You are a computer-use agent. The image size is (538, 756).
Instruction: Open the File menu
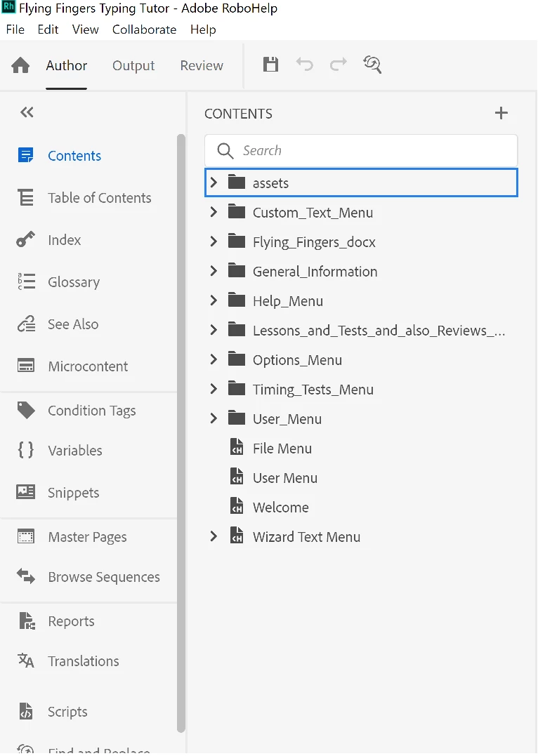(15, 29)
